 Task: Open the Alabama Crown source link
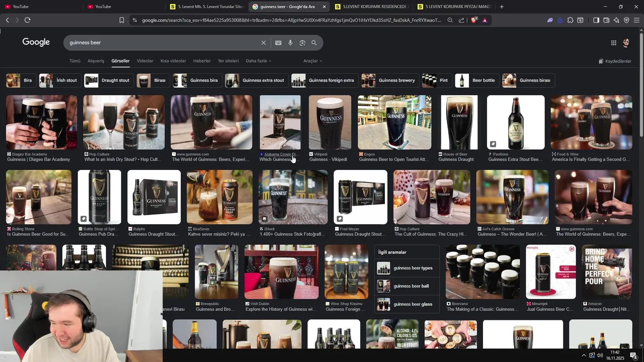pos(280,154)
